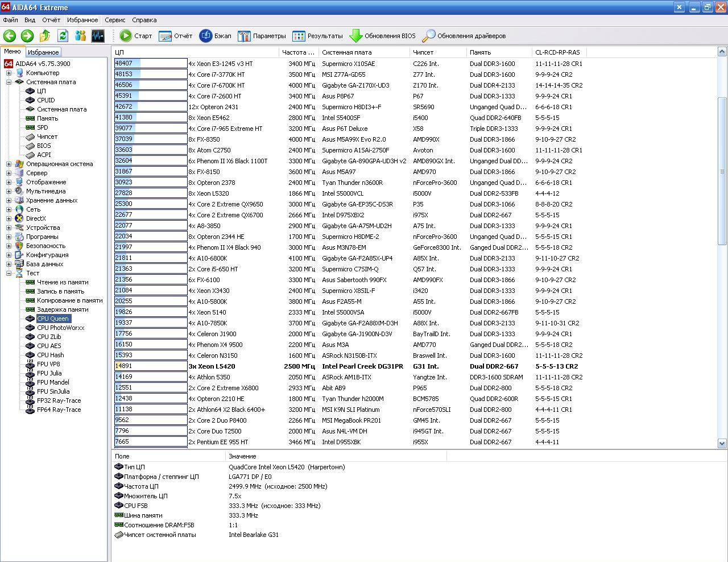Select the Чипсет tree item
728x562 pixels.
(47, 137)
